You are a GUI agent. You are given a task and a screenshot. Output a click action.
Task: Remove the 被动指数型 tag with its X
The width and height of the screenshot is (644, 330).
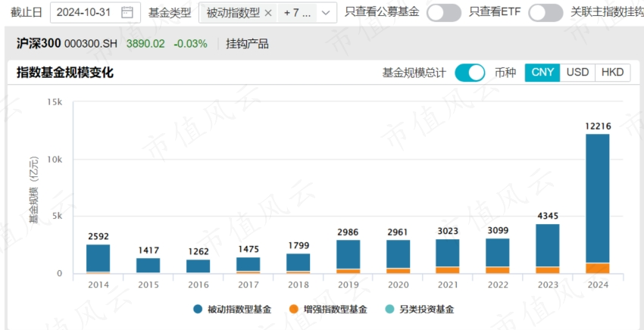[x=268, y=13]
